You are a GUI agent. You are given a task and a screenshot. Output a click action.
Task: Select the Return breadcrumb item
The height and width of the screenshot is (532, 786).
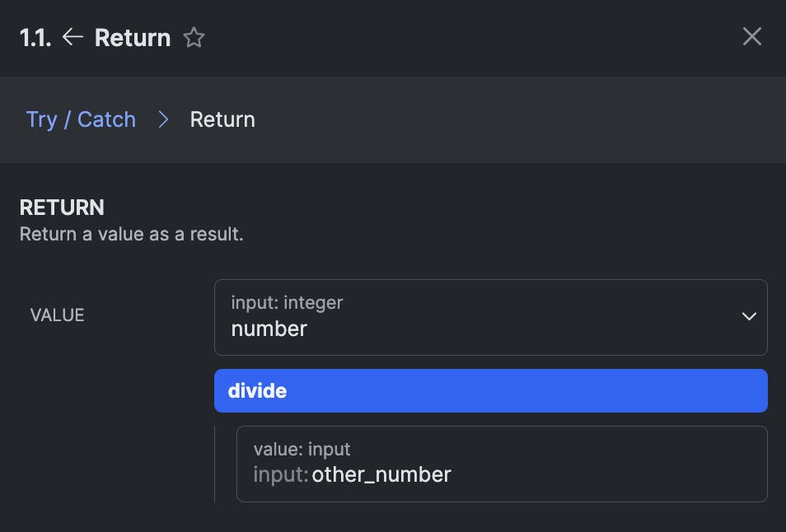[222, 119]
